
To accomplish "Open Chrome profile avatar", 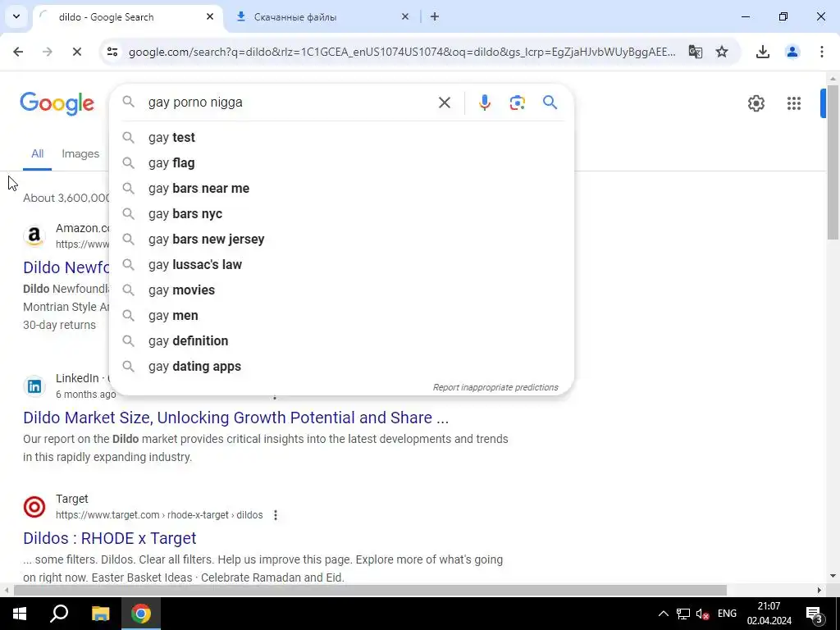I will coord(792,52).
